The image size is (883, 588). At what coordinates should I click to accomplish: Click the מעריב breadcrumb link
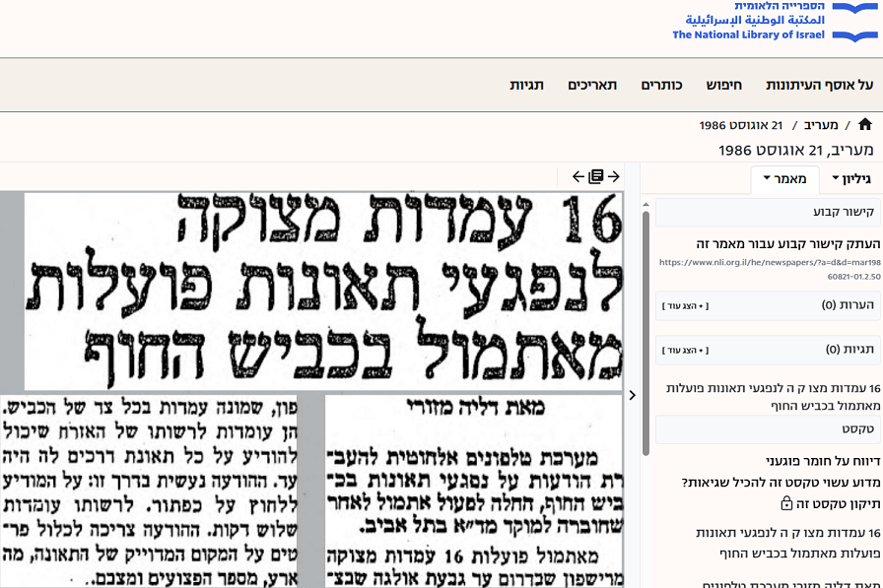coord(821,126)
